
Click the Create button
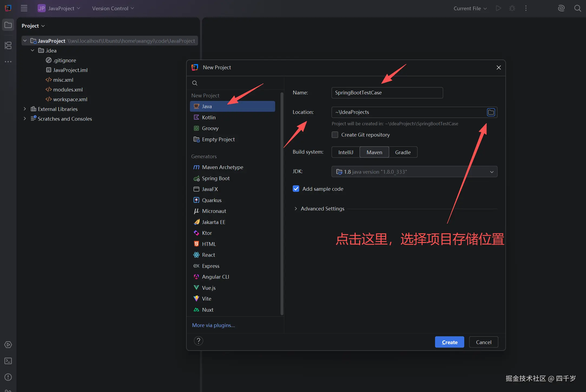(449, 342)
